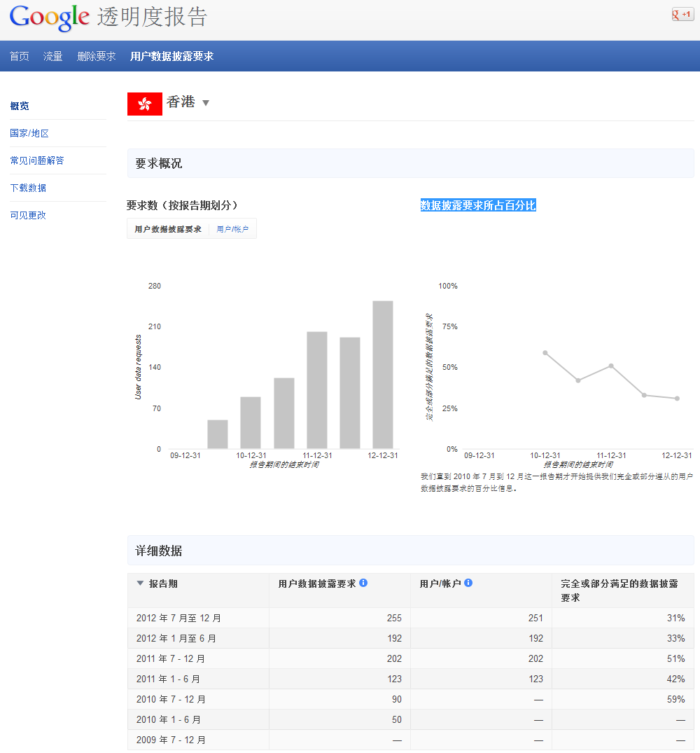Click info icon beside 用户数据披露要求 column header
Viewport: 700px width, 753px height.
coord(363,583)
